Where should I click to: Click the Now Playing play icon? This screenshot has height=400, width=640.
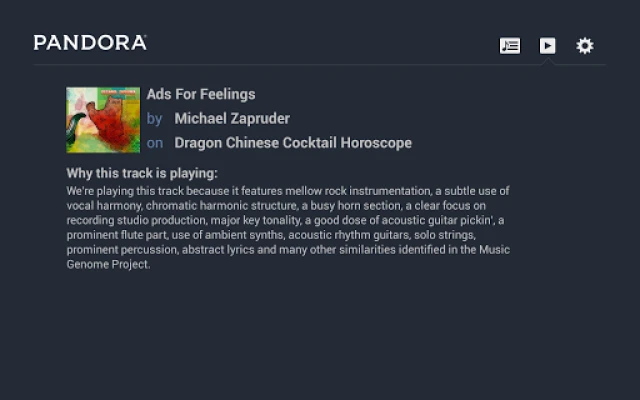point(547,45)
